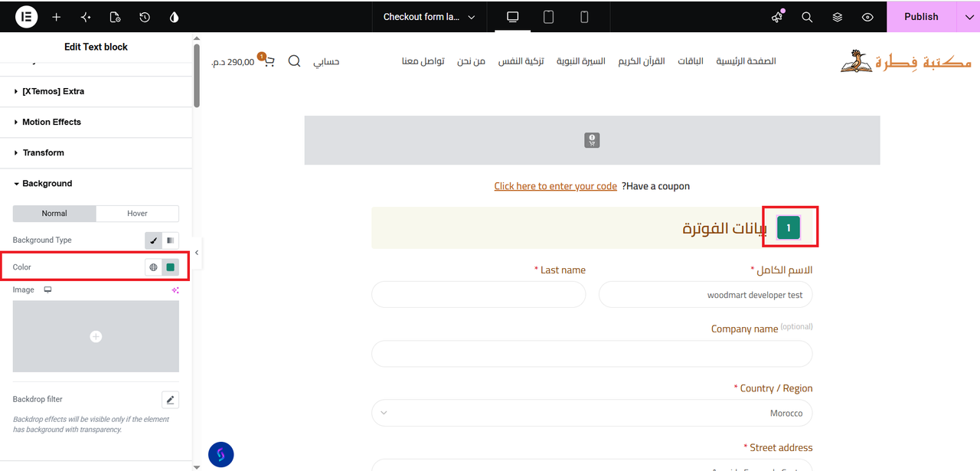Click the site search magnifier icon
This screenshot has height=471, width=980.
tap(294, 61)
